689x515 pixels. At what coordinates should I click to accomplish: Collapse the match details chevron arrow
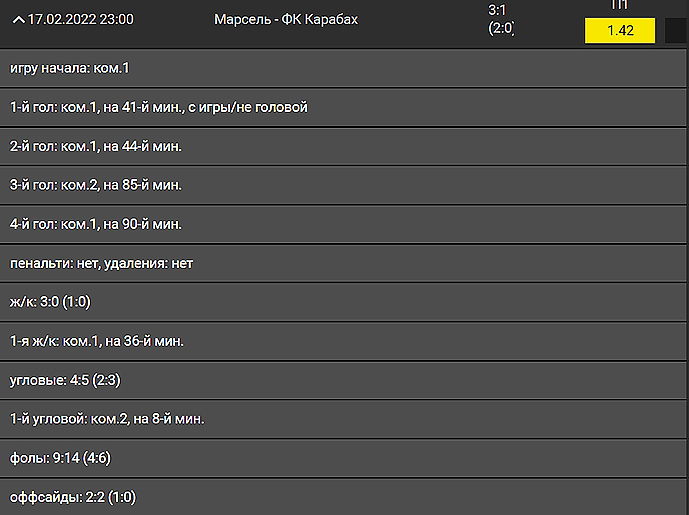[18, 20]
